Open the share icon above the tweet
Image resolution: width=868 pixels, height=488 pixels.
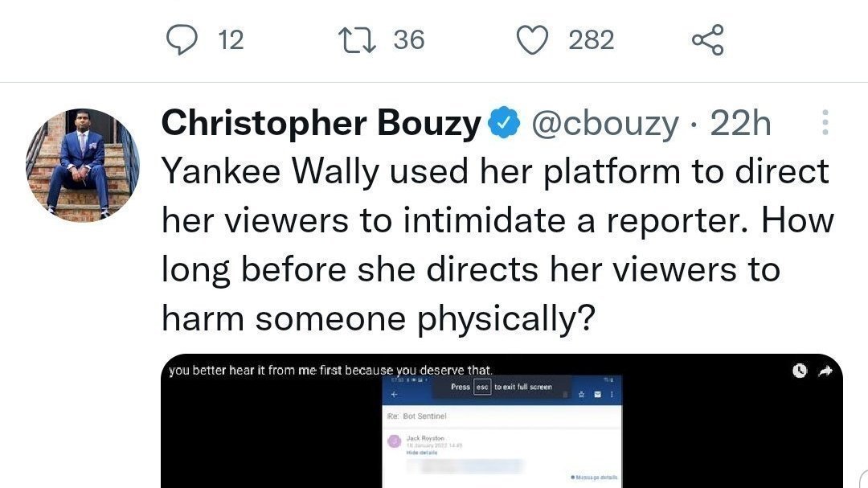pos(708,39)
